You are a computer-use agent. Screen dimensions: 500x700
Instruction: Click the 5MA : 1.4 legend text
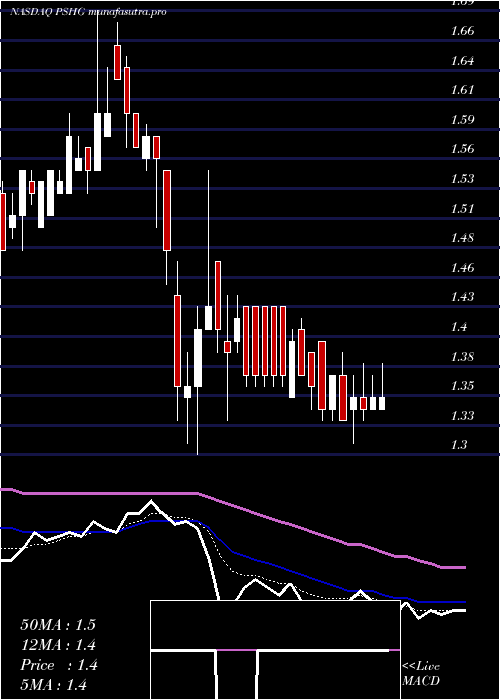(x=54, y=685)
